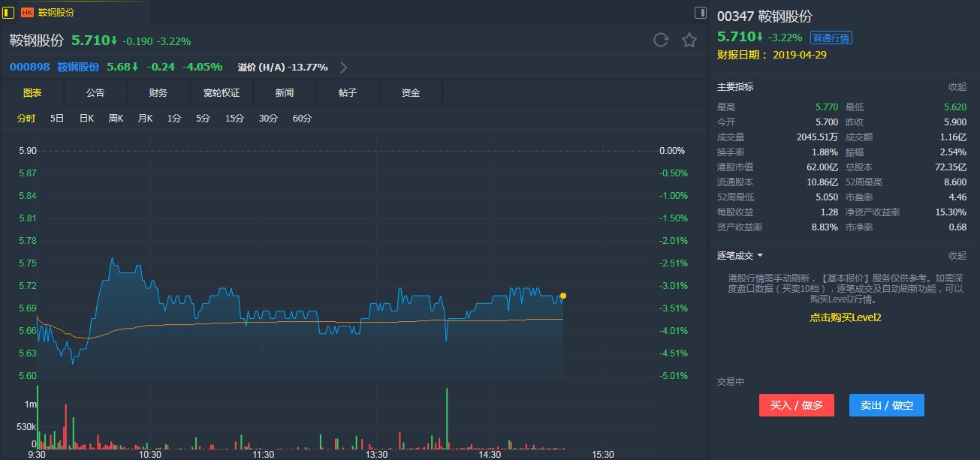Click the refresh quote icon
This screenshot has height=460, width=980.
(x=661, y=41)
